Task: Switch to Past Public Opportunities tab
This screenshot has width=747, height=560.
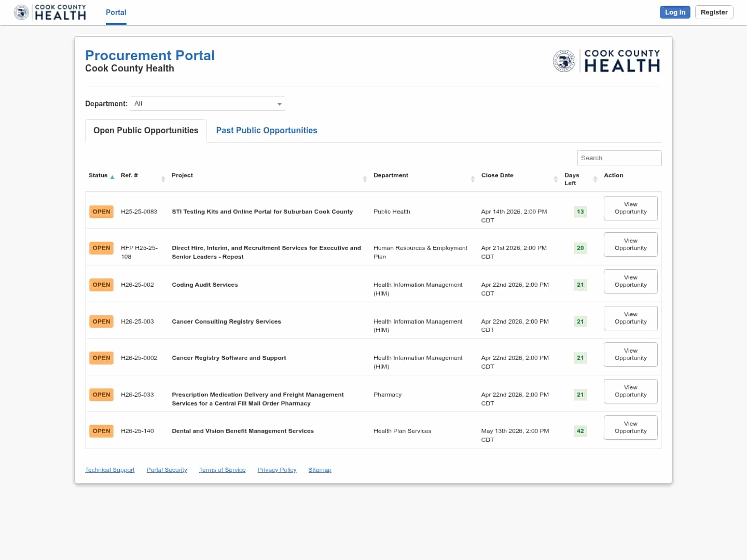Action: pos(267,131)
